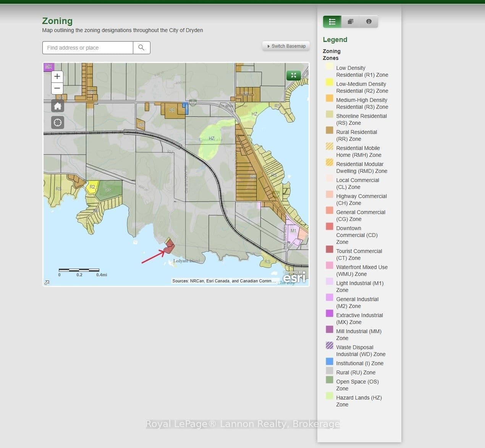Click the Open Space (OS) swatch
The width and height of the screenshot is (485, 448).
tap(330, 380)
